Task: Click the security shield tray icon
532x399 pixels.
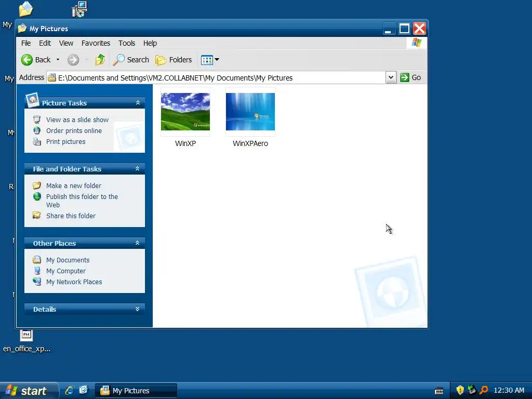Action: (460, 390)
